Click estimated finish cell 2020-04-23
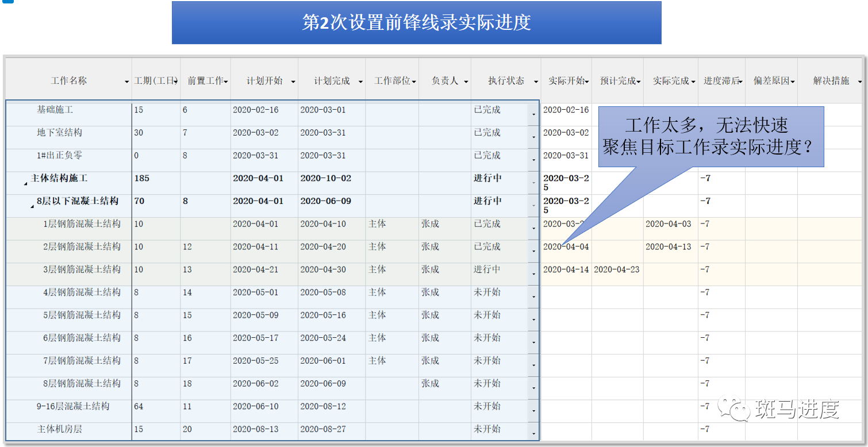The width and height of the screenshot is (868, 447). point(617,269)
